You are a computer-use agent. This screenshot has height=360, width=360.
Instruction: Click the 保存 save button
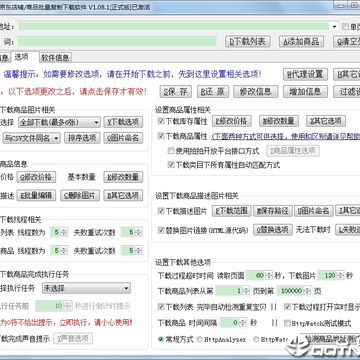[x=176, y=91]
